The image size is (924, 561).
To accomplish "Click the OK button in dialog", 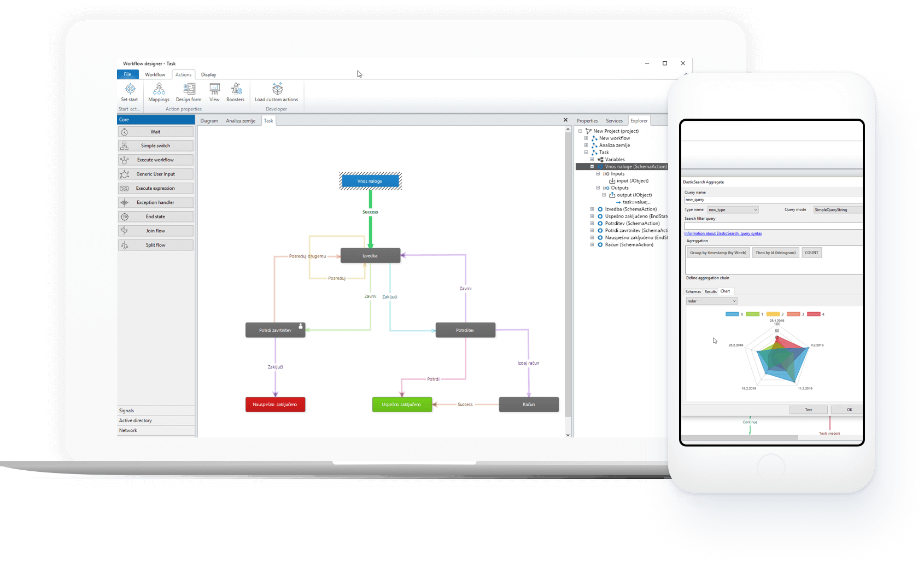I will (847, 410).
